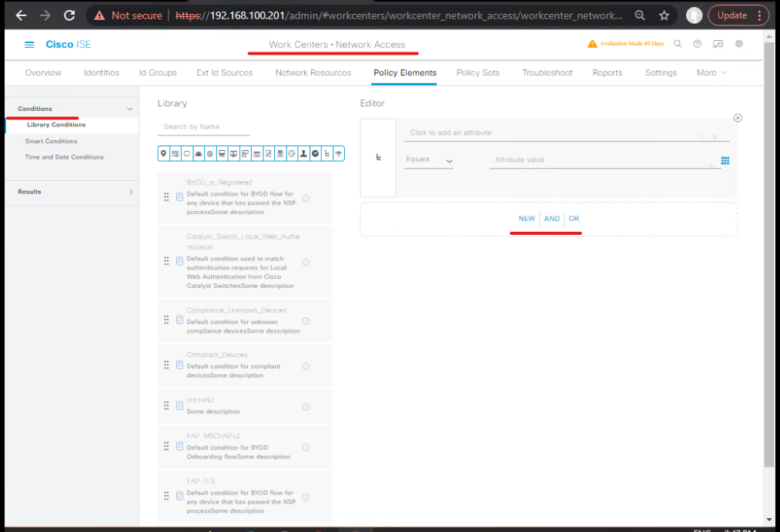Open the help question mark icon

(698, 44)
